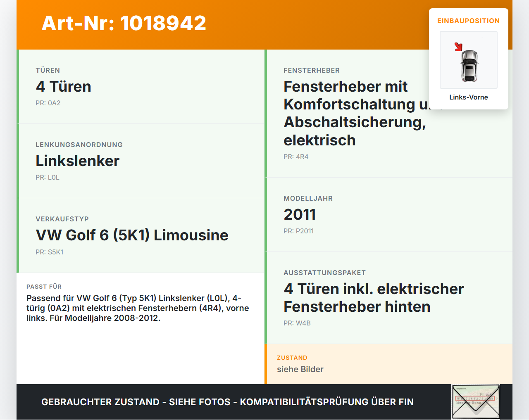Select the Linkslenker option card

click(141, 161)
